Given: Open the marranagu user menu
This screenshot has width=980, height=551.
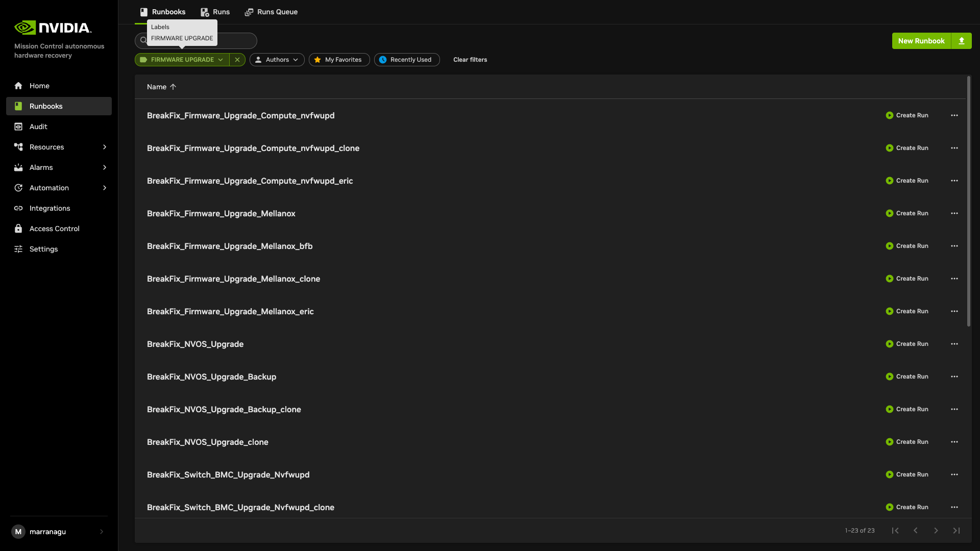Looking at the screenshot, I should pos(59,532).
